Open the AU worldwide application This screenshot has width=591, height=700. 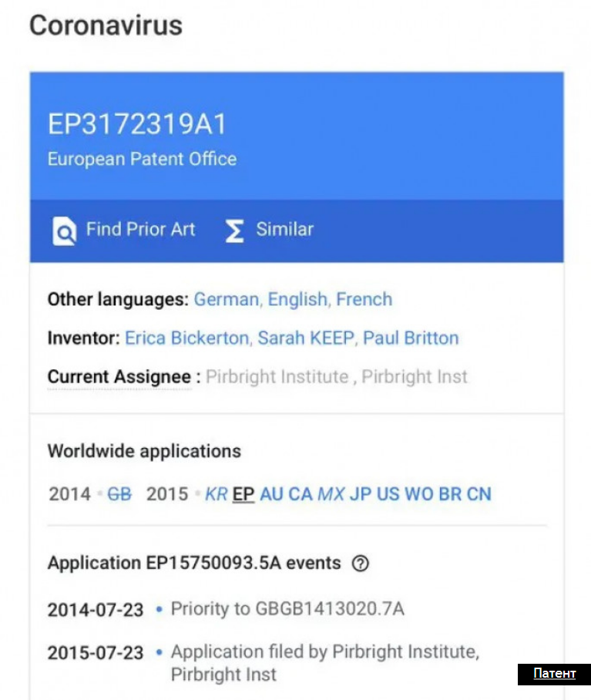[x=272, y=494]
